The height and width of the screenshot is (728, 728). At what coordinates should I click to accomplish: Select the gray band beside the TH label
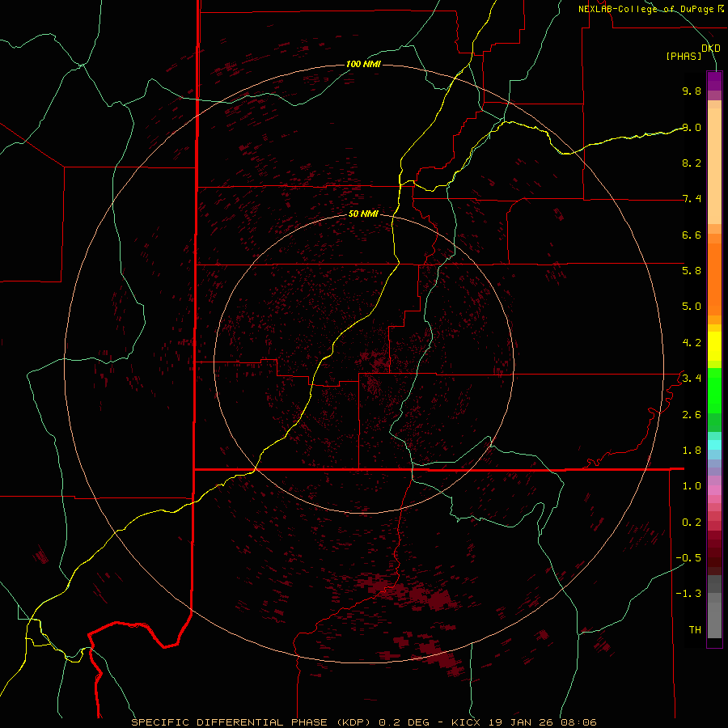click(714, 629)
